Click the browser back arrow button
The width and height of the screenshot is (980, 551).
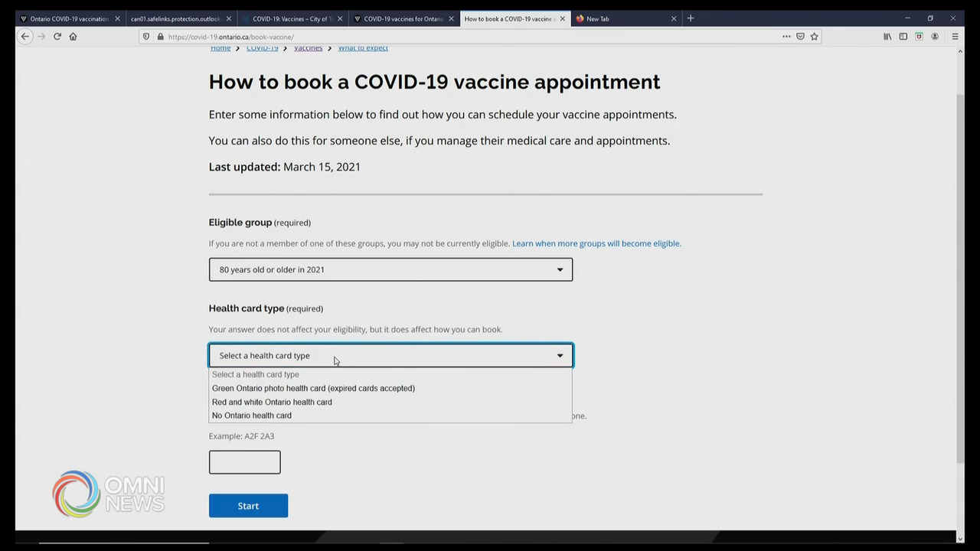[x=25, y=36]
